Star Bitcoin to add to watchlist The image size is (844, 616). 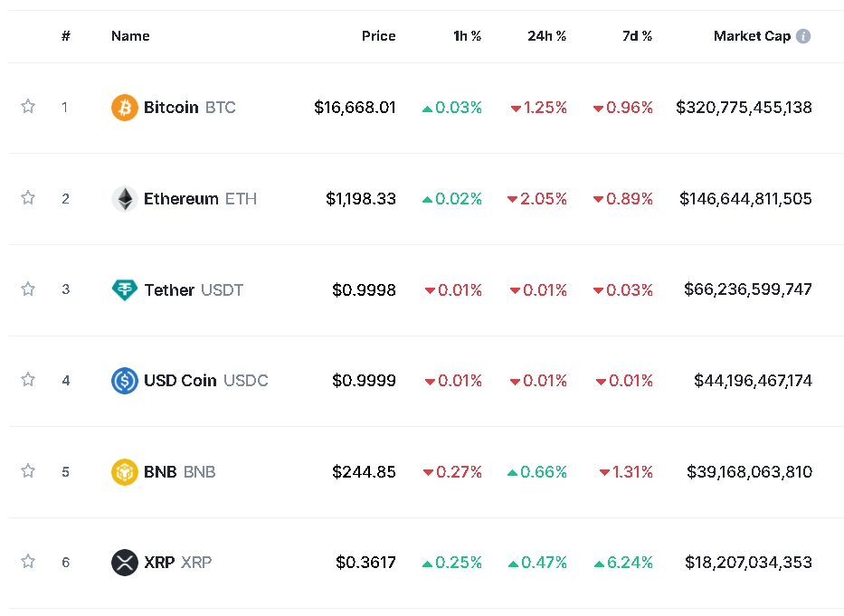pyautogui.click(x=28, y=107)
